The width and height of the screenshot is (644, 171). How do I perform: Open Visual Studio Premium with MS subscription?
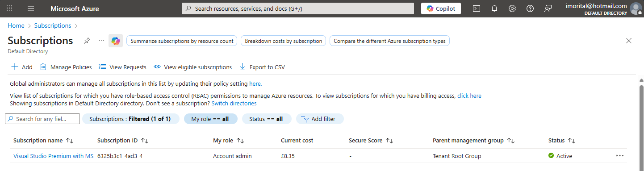coord(54,156)
